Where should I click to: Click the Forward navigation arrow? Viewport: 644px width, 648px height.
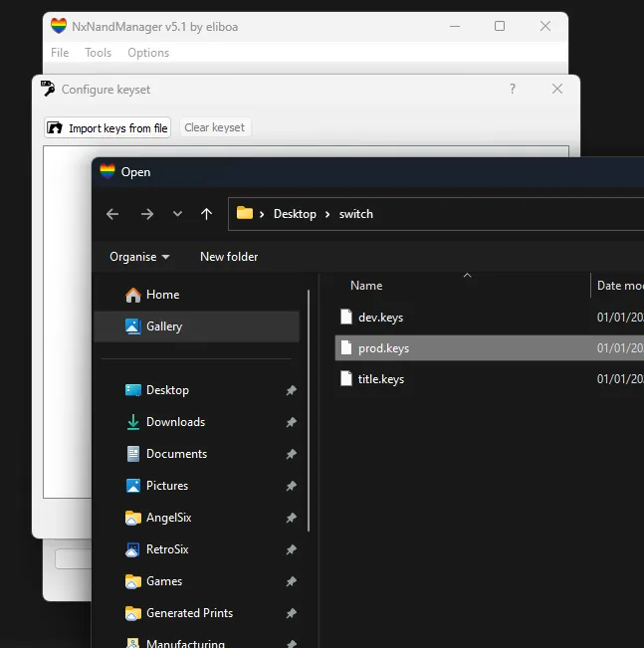tap(146, 214)
